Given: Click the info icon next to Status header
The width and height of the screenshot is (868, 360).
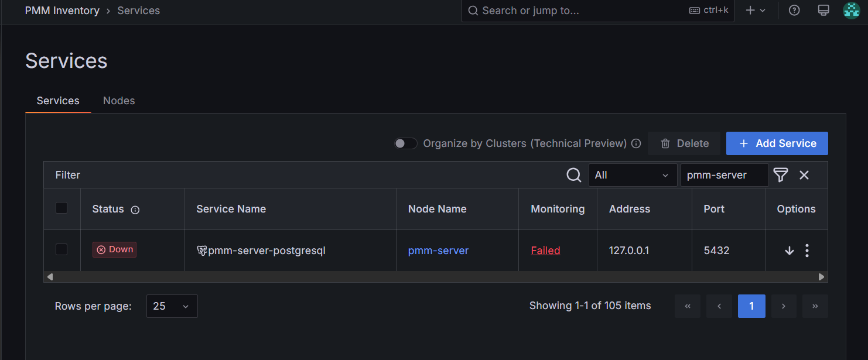Looking at the screenshot, I should [x=135, y=210].
